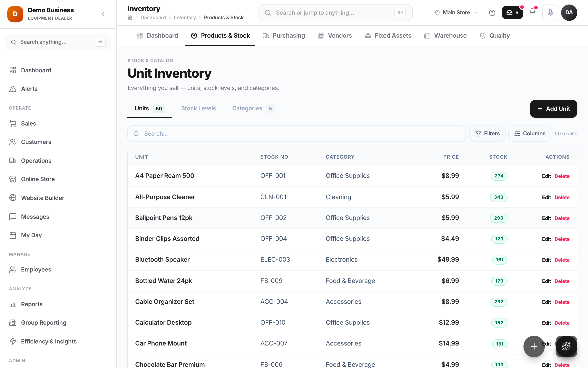Switch to the top Dashboard tab
The width and height of the screenshot is (588, 368).
[x=157, y=36]
